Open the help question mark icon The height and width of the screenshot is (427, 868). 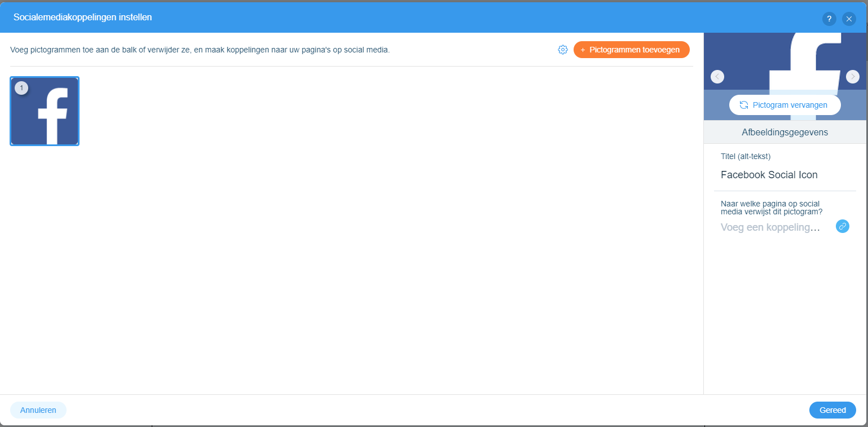(829, 19)
